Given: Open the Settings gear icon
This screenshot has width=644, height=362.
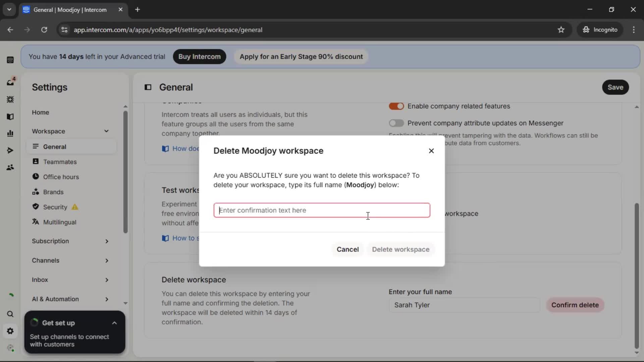Looking at the screenshot, I should pyautogui.click(x=10, y=331).
